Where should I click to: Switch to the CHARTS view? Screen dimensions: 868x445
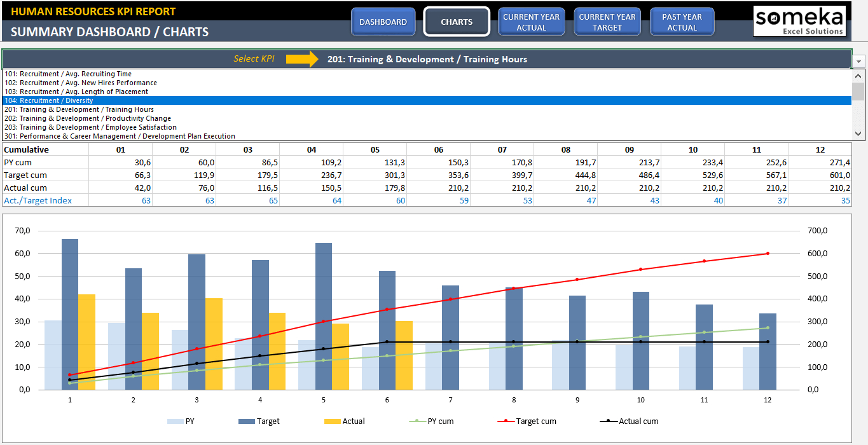click(x=457, y=22)
